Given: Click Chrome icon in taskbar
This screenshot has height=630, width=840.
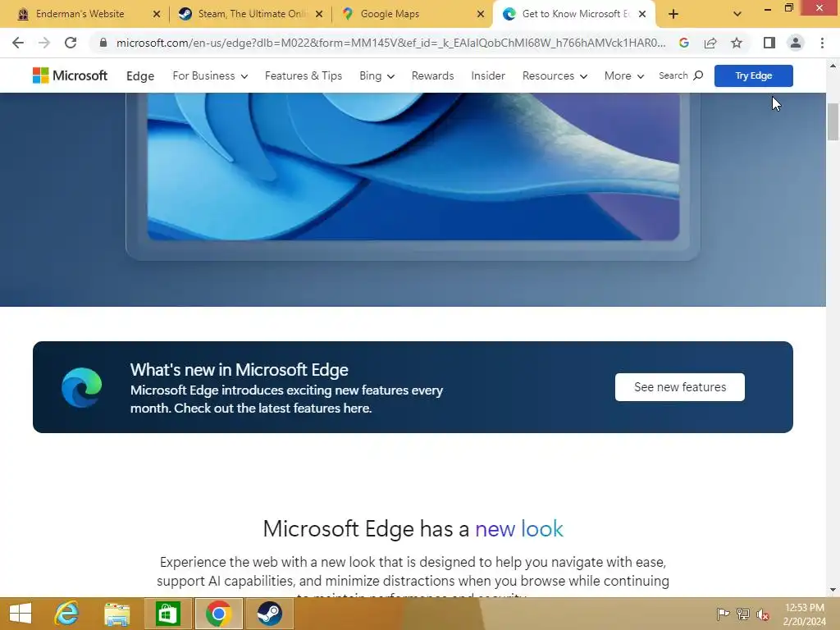Looking at the screenshot, I should (x=218, y=614).
